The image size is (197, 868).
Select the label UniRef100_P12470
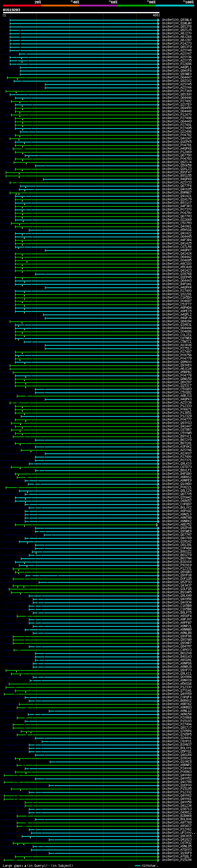[177, 115]
